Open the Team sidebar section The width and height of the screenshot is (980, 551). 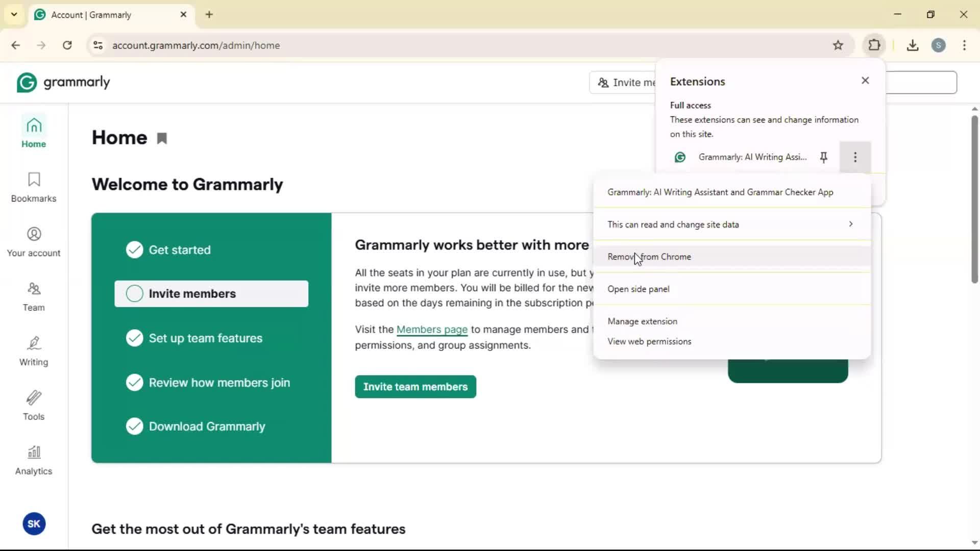click(x=34, y=297)
